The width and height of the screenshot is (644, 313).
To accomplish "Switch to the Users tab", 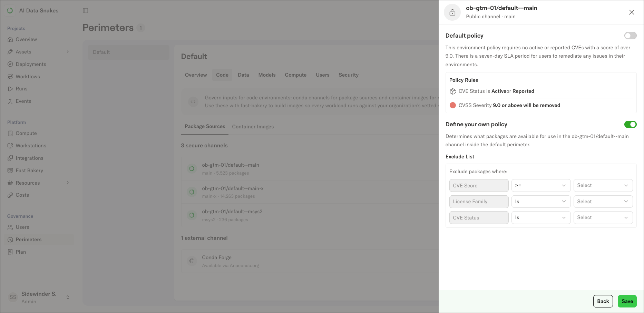I will click(322, 75).
